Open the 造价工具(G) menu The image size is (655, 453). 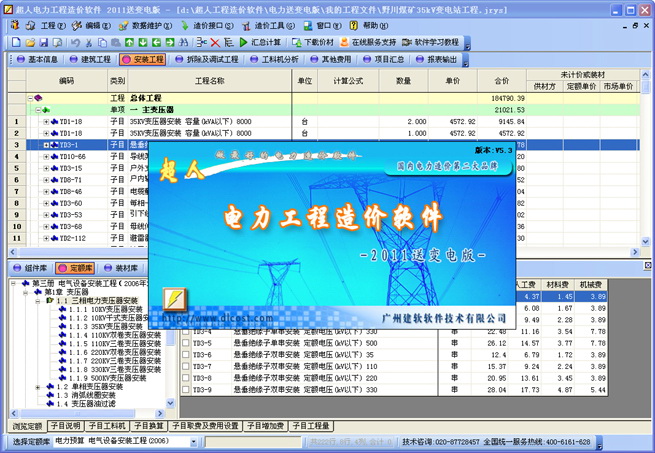(274, 26)
